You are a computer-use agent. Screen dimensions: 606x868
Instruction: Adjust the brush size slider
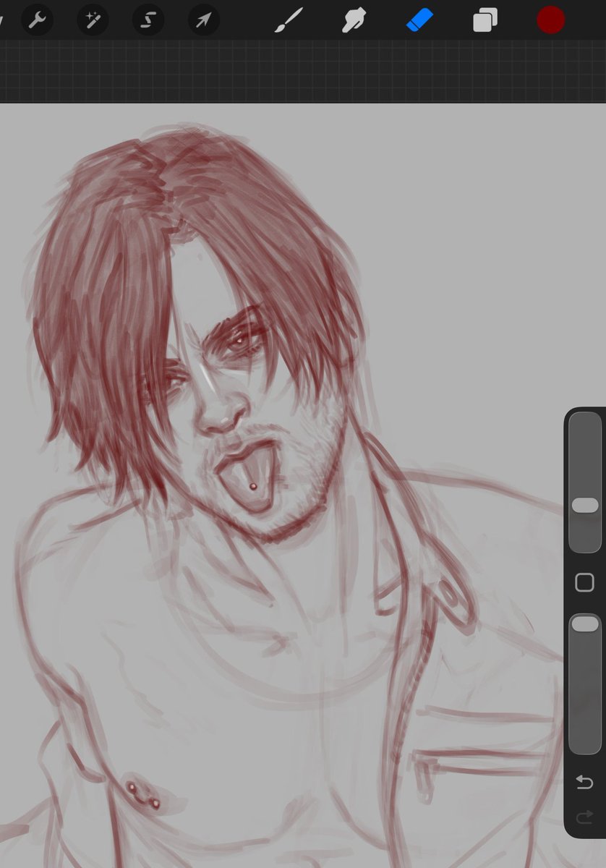pos(585,482)
